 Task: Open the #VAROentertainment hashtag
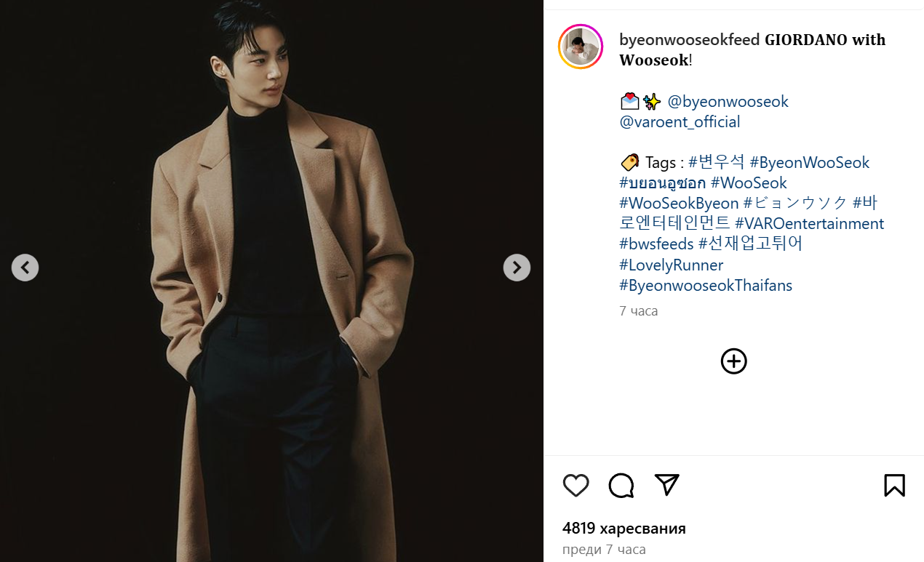(809, 224)
